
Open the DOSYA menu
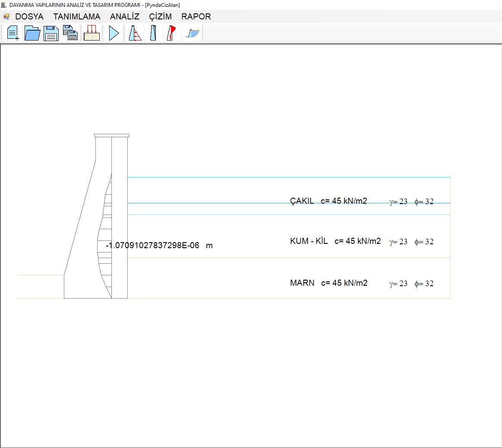pos(29,16)
